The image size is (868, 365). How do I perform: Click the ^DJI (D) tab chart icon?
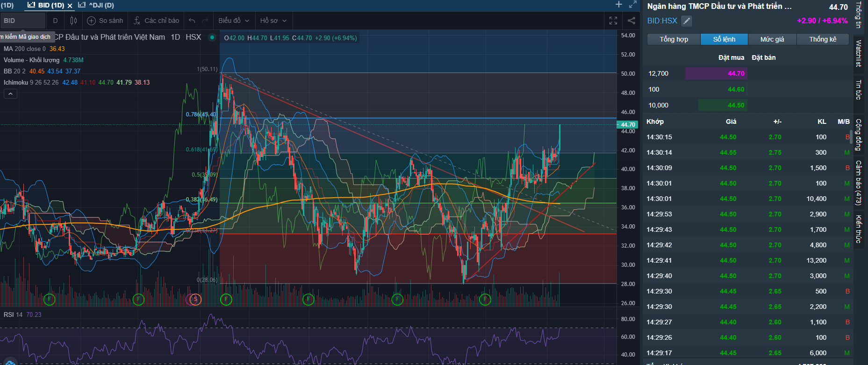point(82,5)
